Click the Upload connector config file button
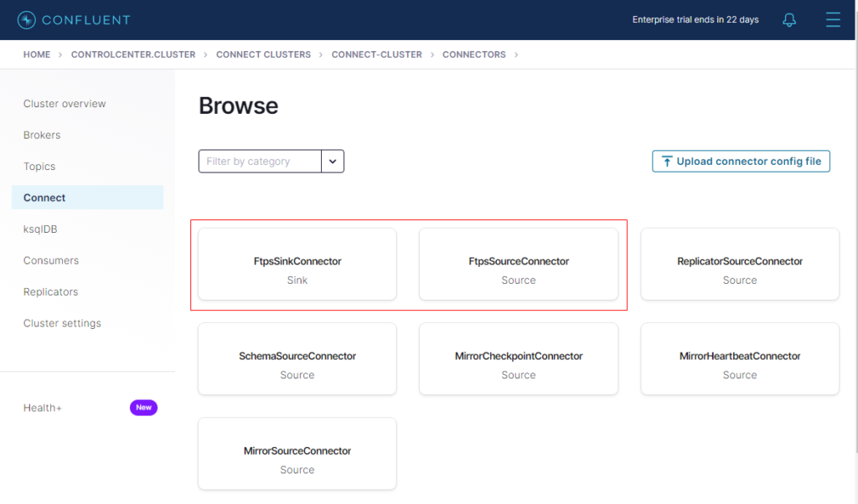 point(741,161)
